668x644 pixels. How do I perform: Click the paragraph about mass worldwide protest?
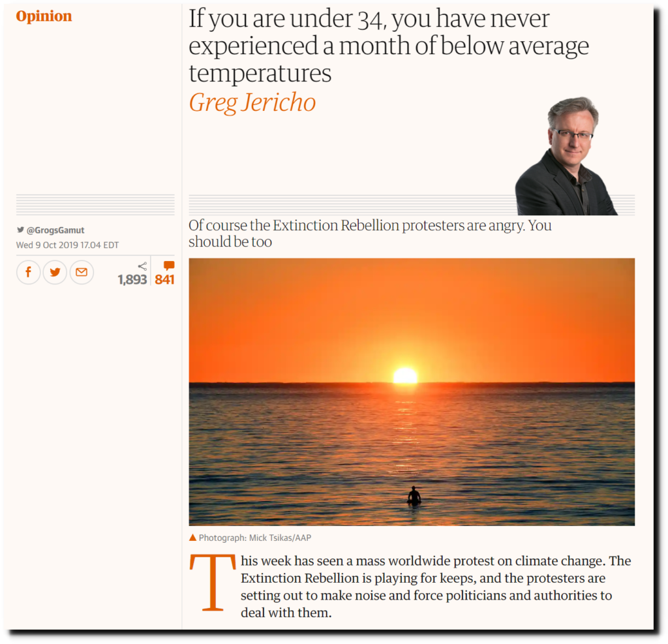coord(435,587)
